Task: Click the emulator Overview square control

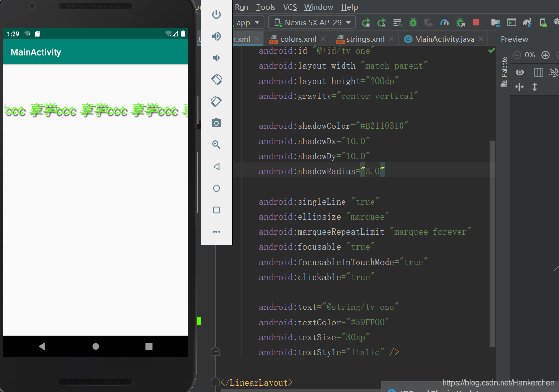Action: pos(216,210)
